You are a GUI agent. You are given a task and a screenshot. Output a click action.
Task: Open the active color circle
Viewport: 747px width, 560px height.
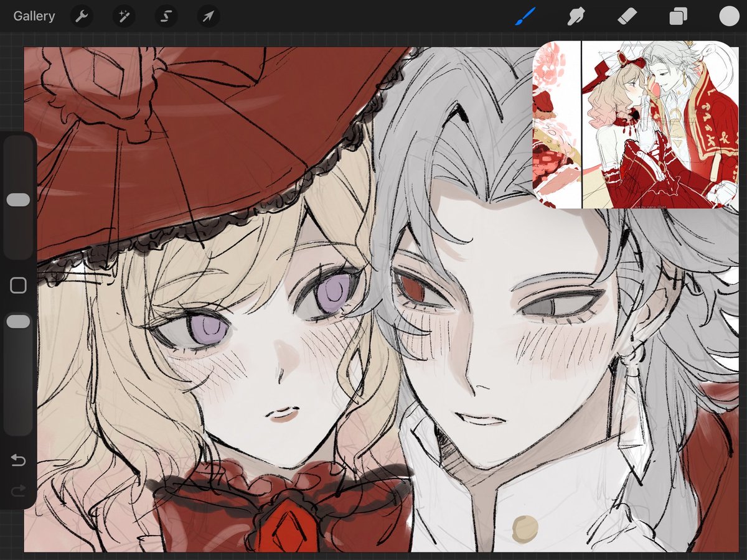click(x=729, y=16)
